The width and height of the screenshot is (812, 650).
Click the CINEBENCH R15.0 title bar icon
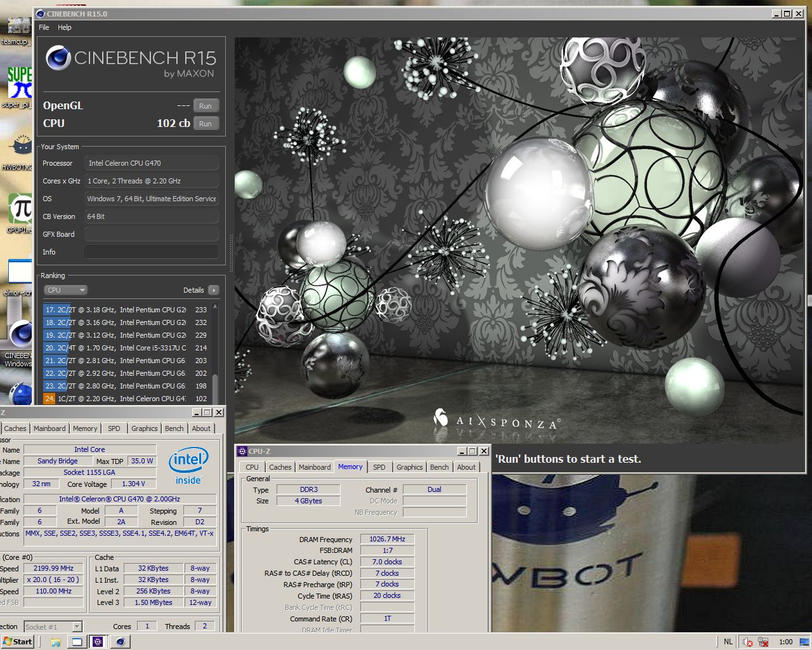[41, 13]
